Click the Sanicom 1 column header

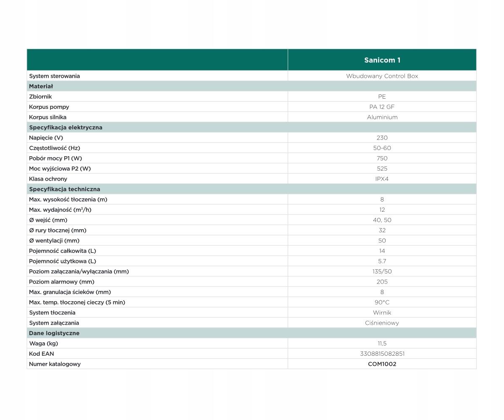(x=382, y=60)
